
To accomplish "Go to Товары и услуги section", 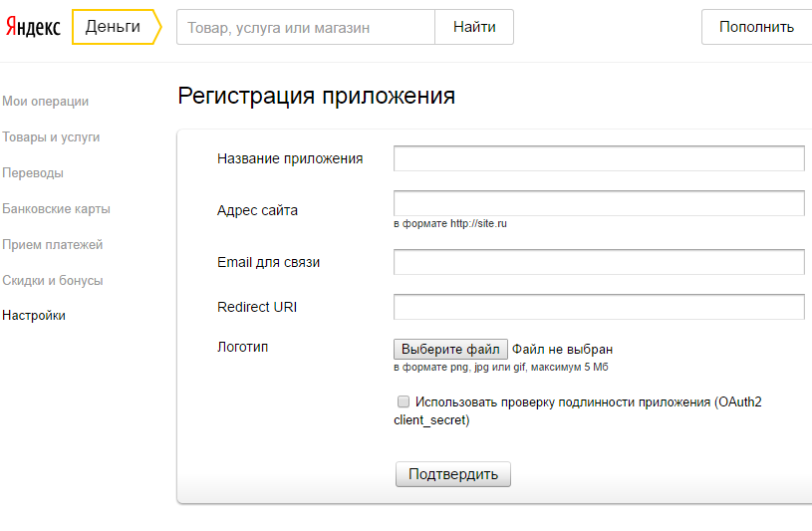I will (51, 137).
